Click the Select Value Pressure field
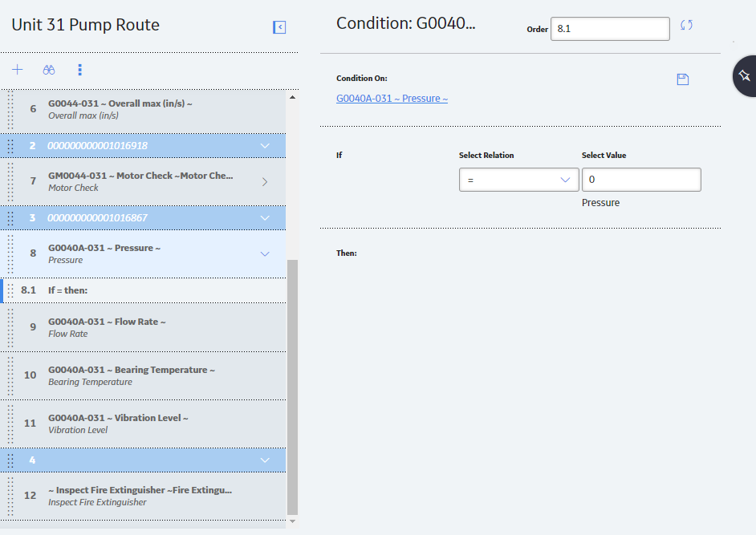The image size is (756, 535). coord(641,180)
